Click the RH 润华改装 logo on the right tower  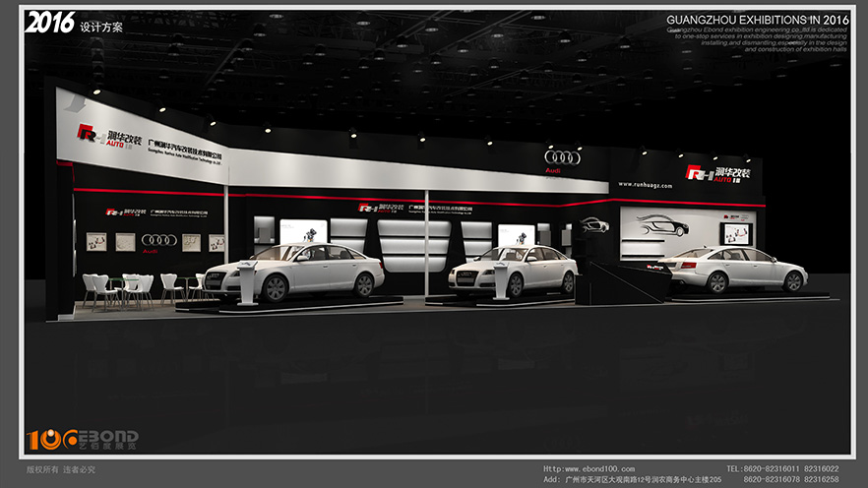coord(718,174)
